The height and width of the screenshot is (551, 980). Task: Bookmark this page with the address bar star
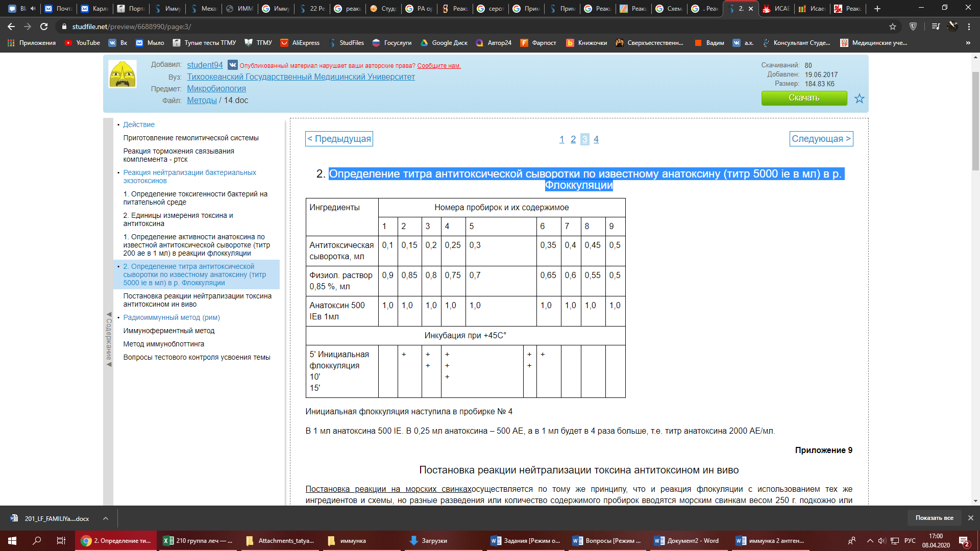click(893, 27)
